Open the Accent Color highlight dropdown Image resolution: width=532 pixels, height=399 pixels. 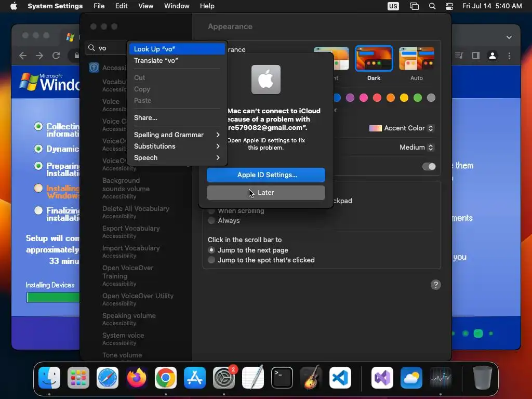pyautogui.click(x=402, y=128)
